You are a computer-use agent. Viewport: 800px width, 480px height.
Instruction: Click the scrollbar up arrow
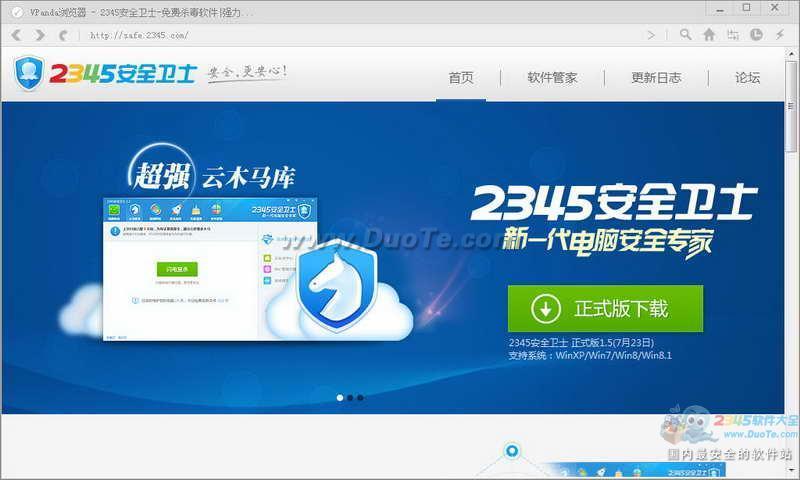[791, 53]
